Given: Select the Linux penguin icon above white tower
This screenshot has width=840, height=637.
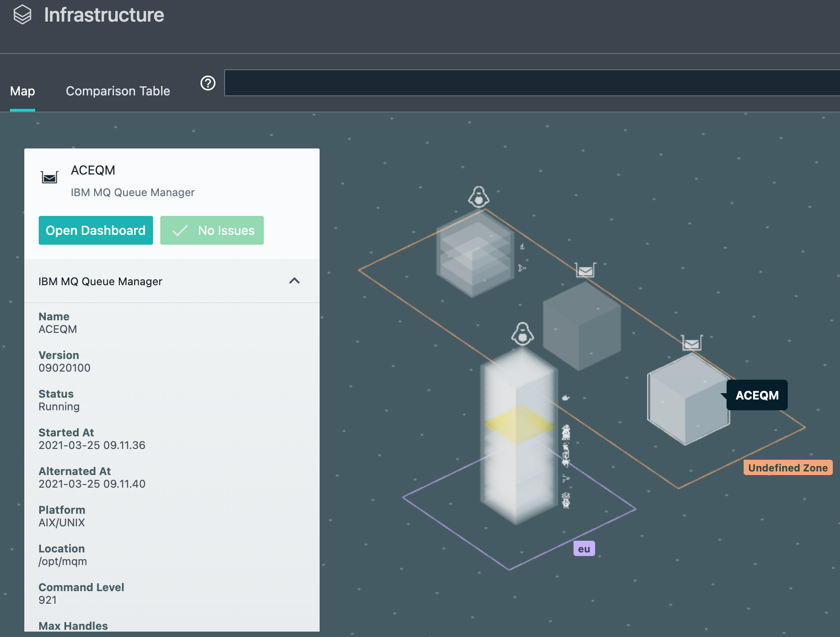Looking at the screenshot, I should click(x=522, y=334).
